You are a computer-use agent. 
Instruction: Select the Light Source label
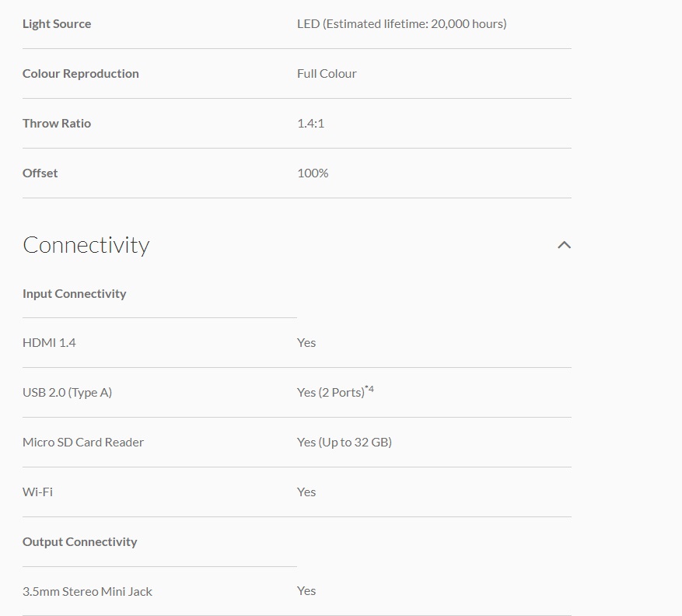point(57,24)
